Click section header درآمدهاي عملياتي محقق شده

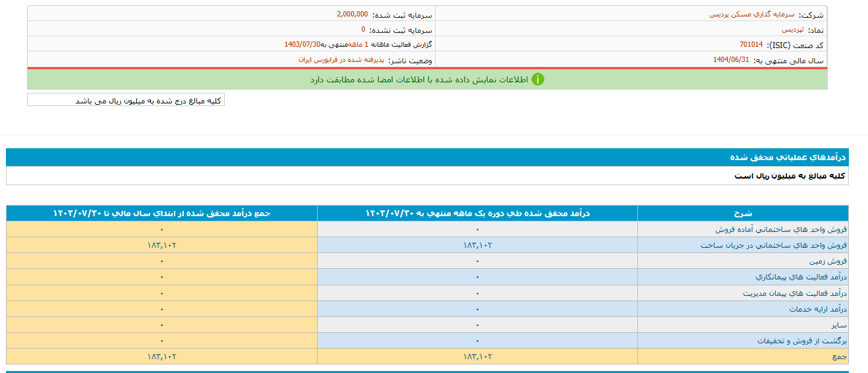789,158
